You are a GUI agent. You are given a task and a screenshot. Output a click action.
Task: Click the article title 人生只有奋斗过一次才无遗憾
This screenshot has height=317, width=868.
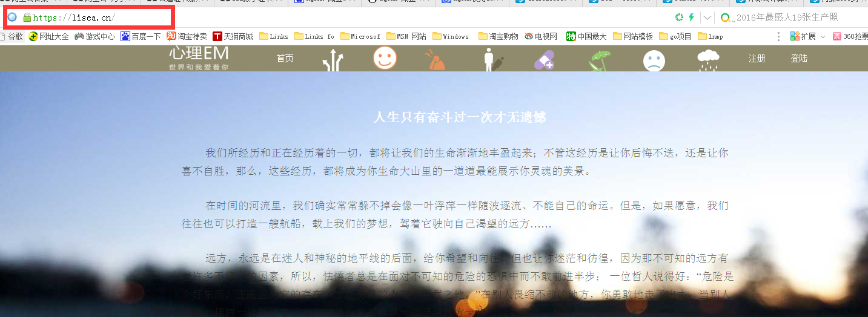[460, 117]
